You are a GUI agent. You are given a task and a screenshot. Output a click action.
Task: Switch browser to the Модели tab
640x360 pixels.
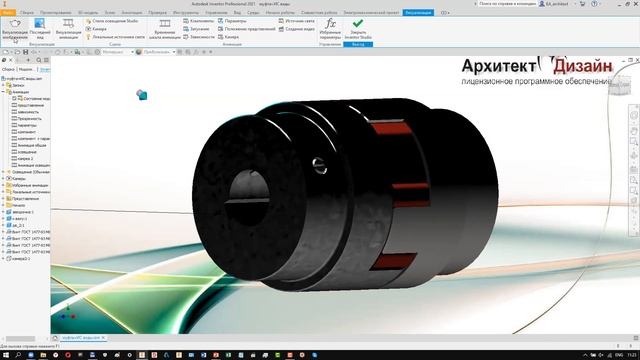coord(26,69)
